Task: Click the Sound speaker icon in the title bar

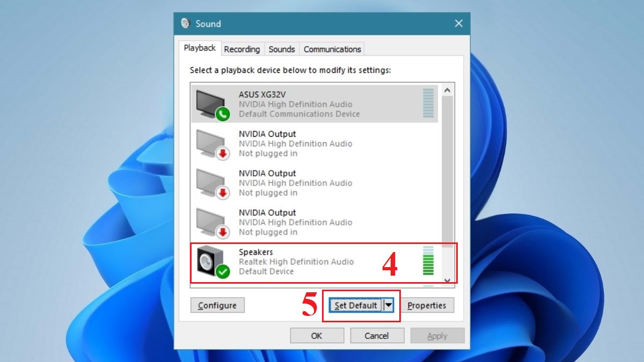Action: [x=186, y=24]
